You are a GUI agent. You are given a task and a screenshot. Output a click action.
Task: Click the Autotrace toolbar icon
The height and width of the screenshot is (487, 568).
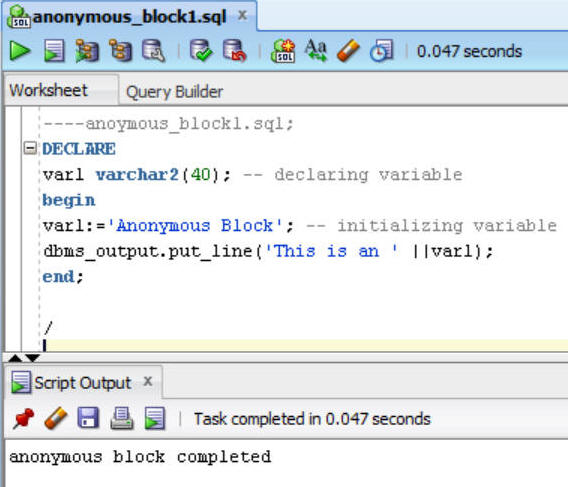[x=121, y=50]
